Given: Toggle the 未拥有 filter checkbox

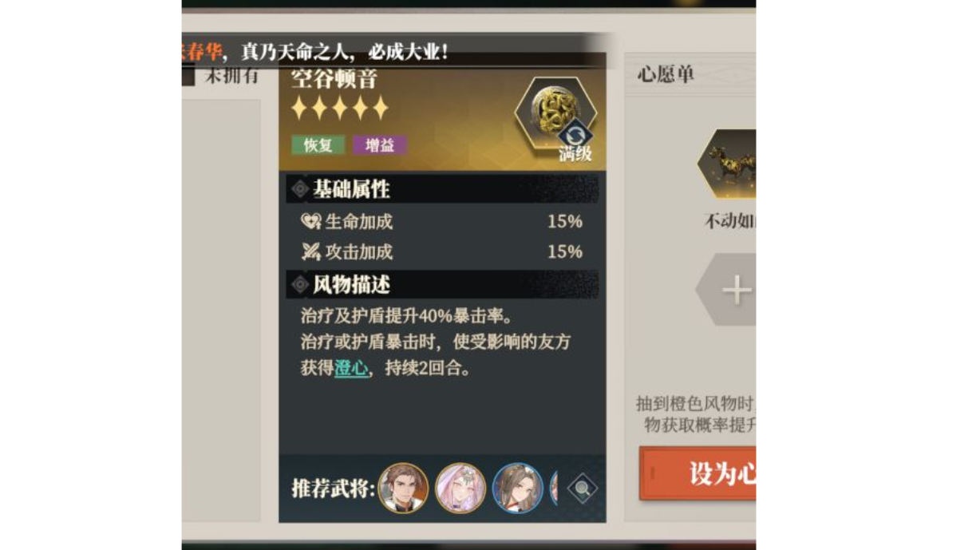Looking at the screenshot, I should click(x=188, y=76).
